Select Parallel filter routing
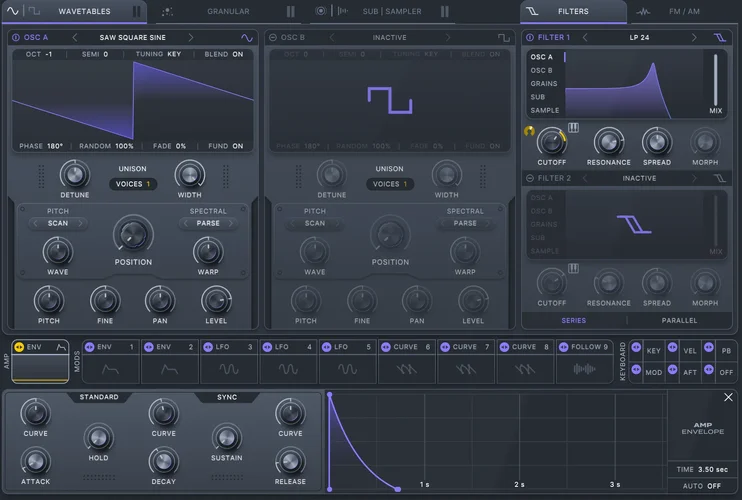The height and width of the screenshot is (500, 742). [679, 320]
